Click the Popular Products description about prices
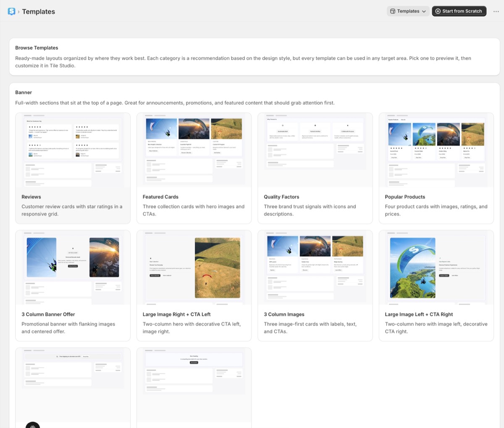The width and height of the screenshot is (504, 428). coord(436,210)
